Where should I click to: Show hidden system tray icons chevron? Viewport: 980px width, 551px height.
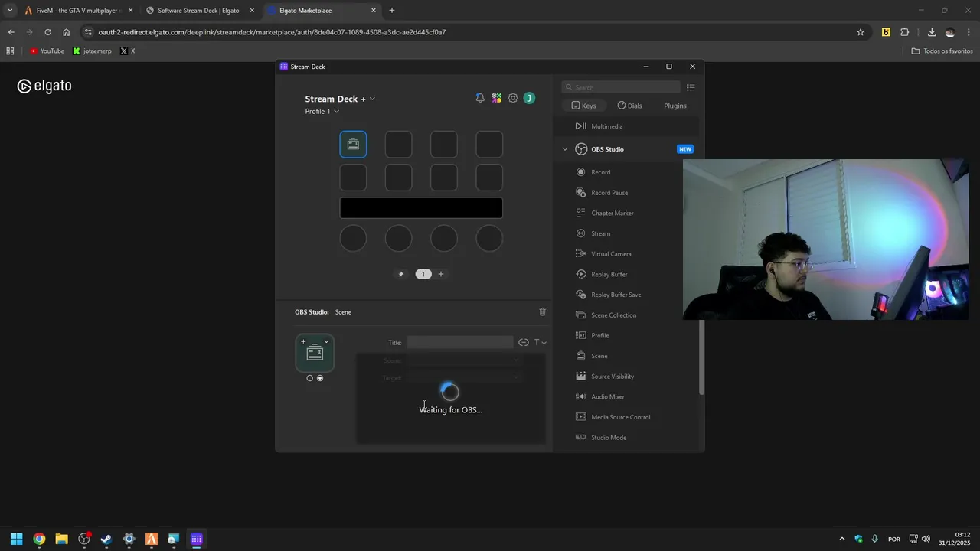(842, 539)
